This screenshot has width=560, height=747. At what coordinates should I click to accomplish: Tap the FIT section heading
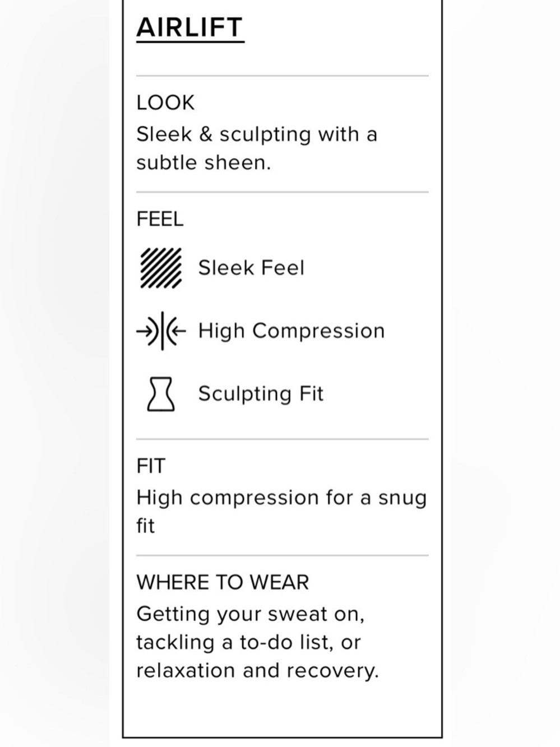tap(151, 466)
